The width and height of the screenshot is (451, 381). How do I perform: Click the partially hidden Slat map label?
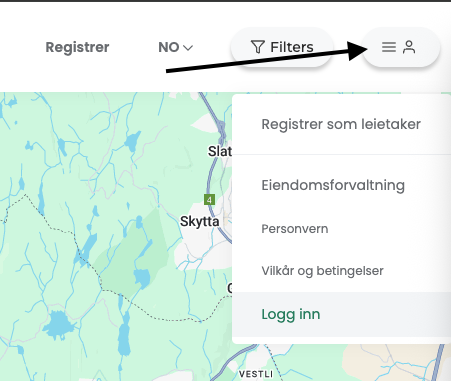[x=220, y=151]
